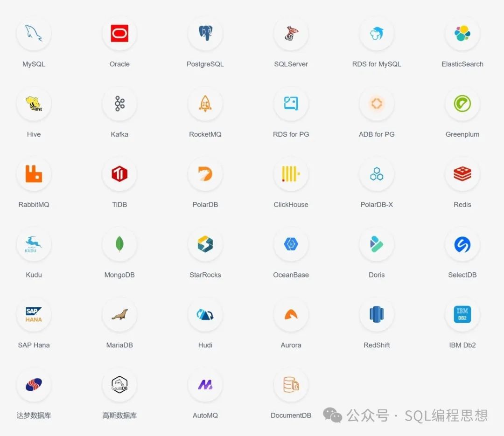Click the RabbitMQ orange icon
Image resolution: width=504 pixels, height=436 pixels.
click(34, 174)
